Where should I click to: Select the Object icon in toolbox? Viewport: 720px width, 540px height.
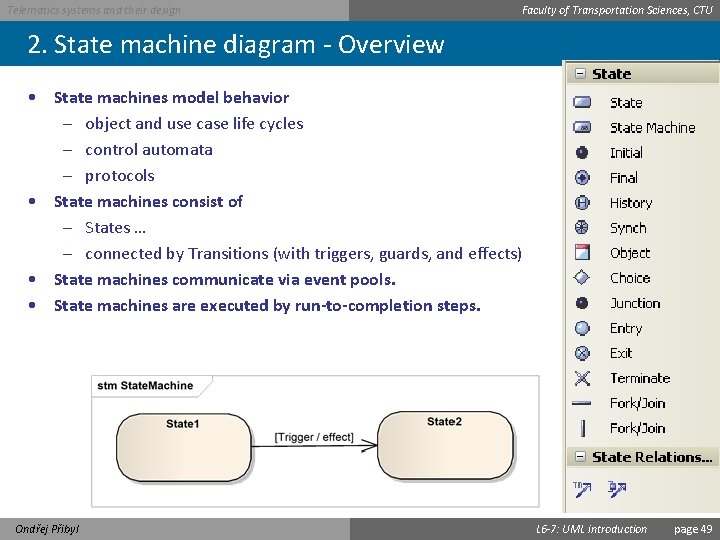[x=582, y=253]
